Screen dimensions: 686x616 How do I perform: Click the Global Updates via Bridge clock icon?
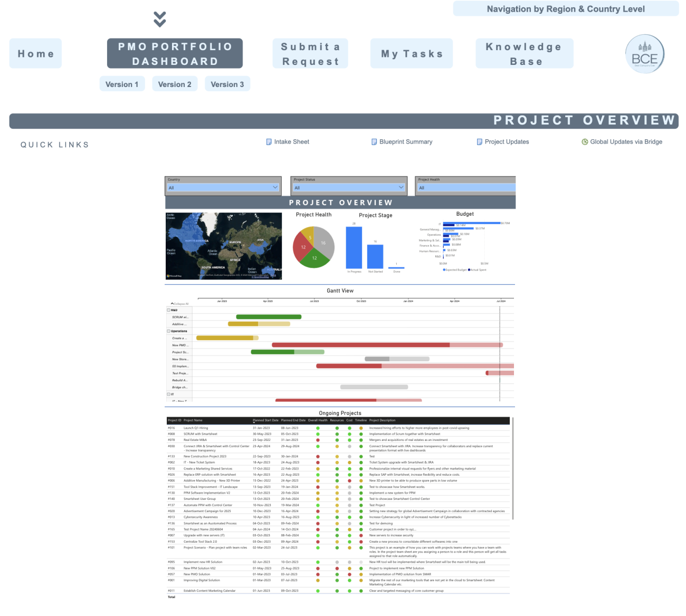(x=585, y=141)
